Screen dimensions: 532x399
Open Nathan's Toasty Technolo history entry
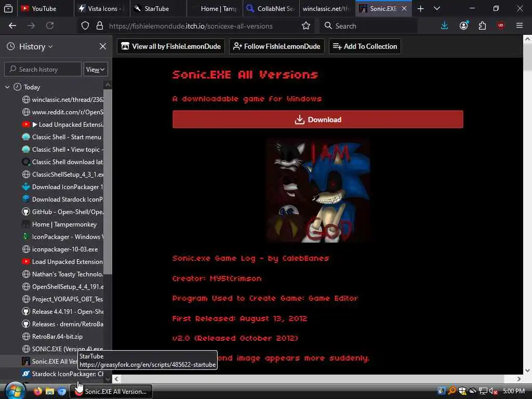[62, 274]
